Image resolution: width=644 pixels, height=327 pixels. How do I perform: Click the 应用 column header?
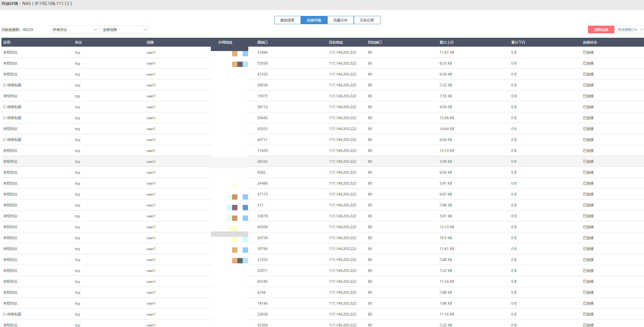(7, 42)
